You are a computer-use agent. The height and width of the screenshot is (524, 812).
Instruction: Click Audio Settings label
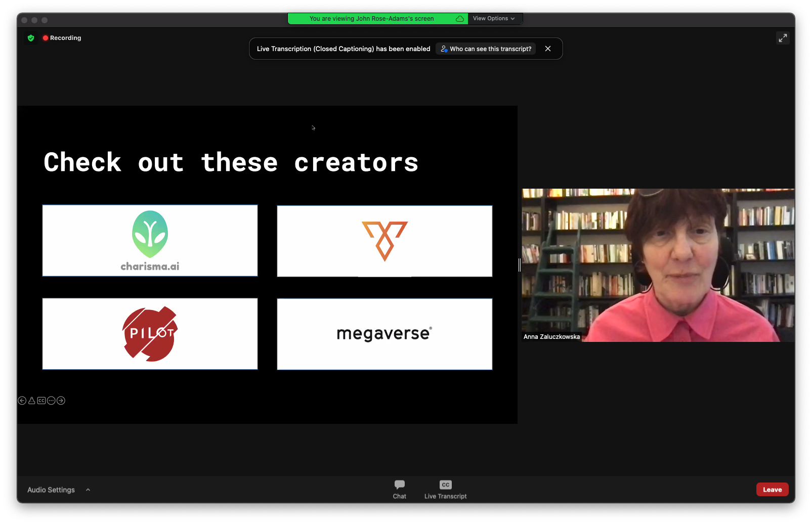click(51, 490)
